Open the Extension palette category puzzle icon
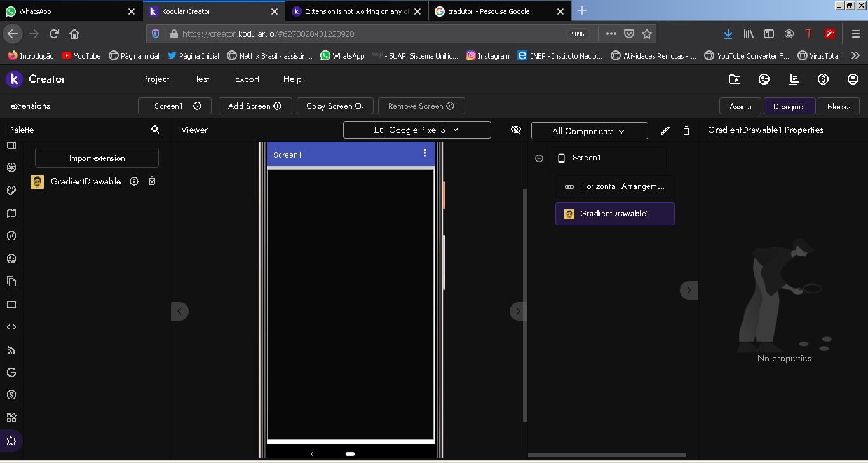 pos(11,441)
